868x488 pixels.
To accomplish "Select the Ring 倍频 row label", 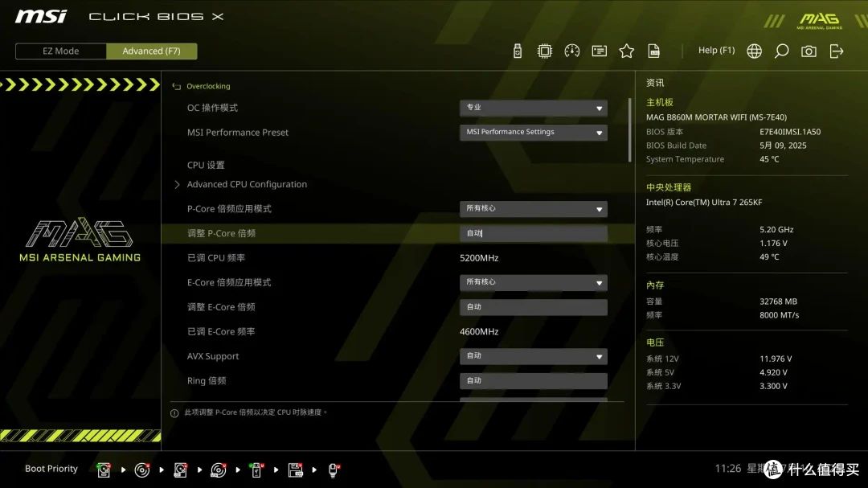I will [x=207, y=380].
